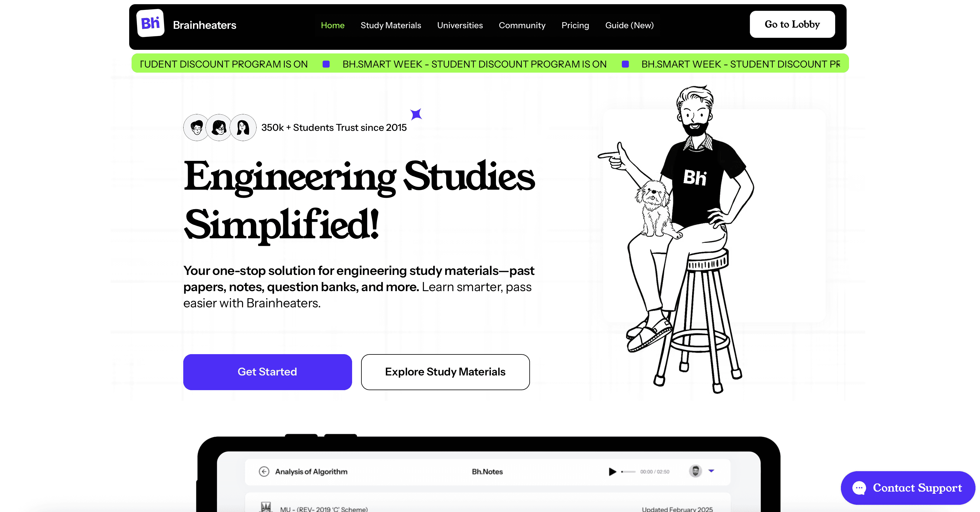The image size is (980, 512).
Task: Click the first student avatar with short hair
Action: pyautogui.click(x=196, y=128)
